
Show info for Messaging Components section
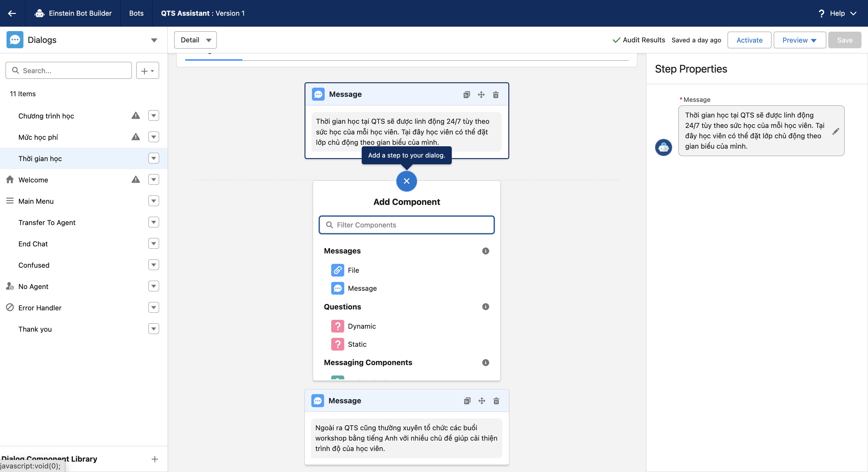pyautogui.click(x=486, y=362)
